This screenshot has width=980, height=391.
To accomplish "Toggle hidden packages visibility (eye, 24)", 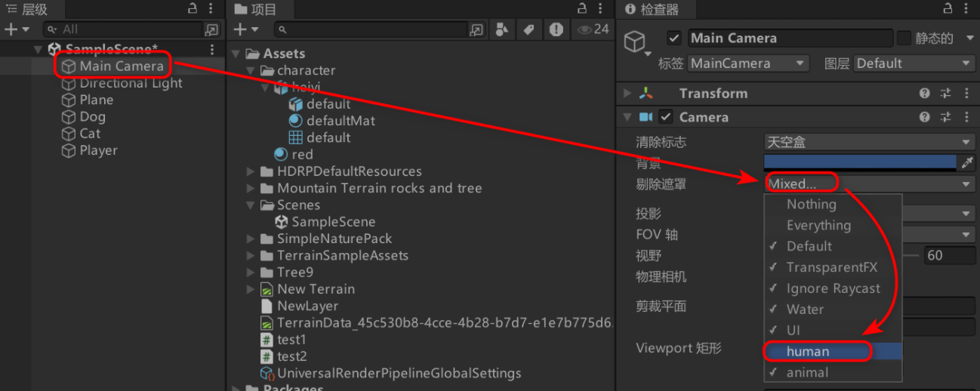I will [x=593, y=29].
